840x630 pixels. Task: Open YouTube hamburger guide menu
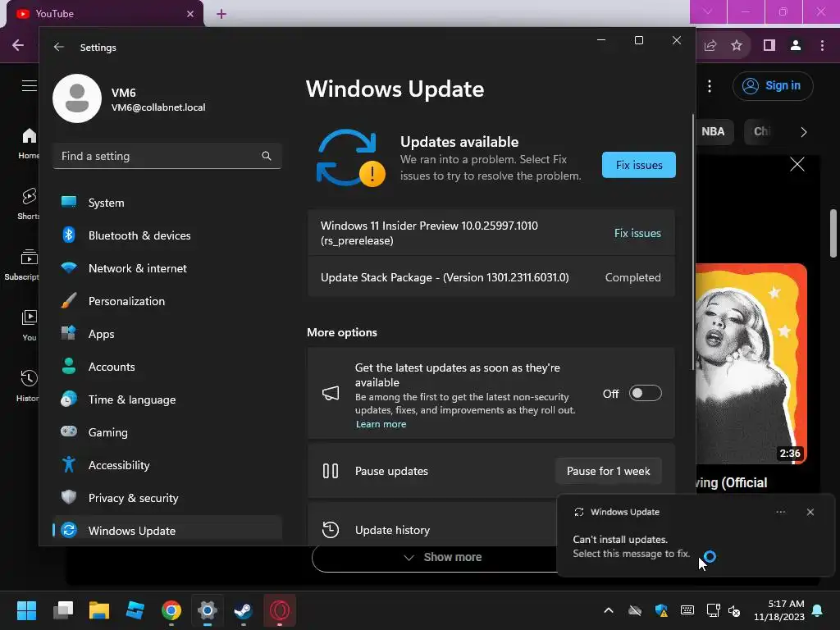click(30, 85)
